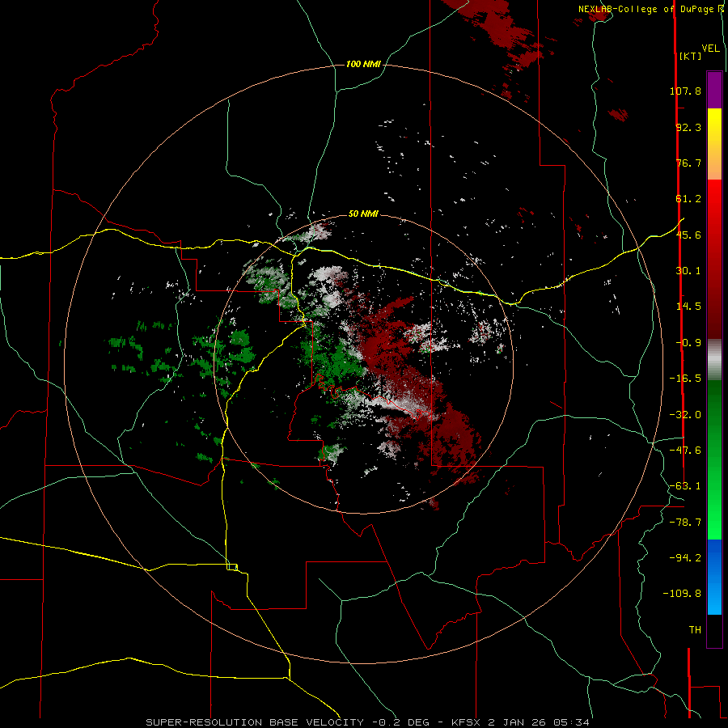
Task: Click the purple segment of the color bar
Action: (x=714, y=90)
